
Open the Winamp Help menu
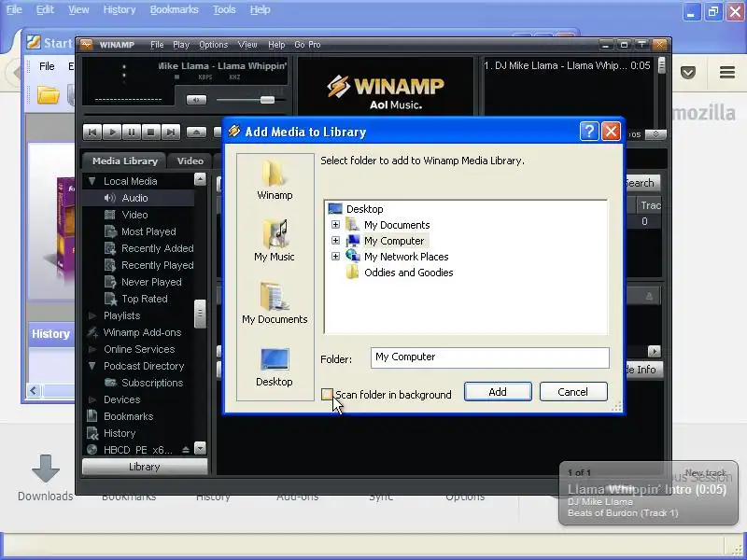[x=276, y=45]
